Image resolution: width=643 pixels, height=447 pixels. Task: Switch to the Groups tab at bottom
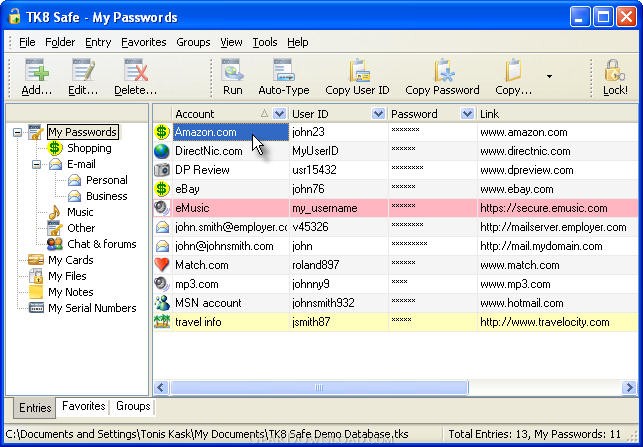[133, 406]
